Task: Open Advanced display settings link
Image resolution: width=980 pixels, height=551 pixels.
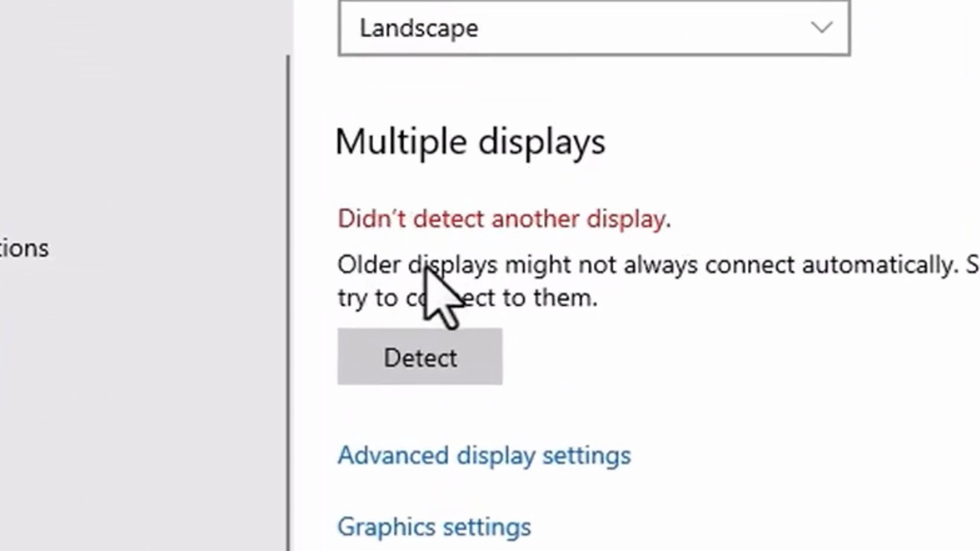Action: [484, 455]
